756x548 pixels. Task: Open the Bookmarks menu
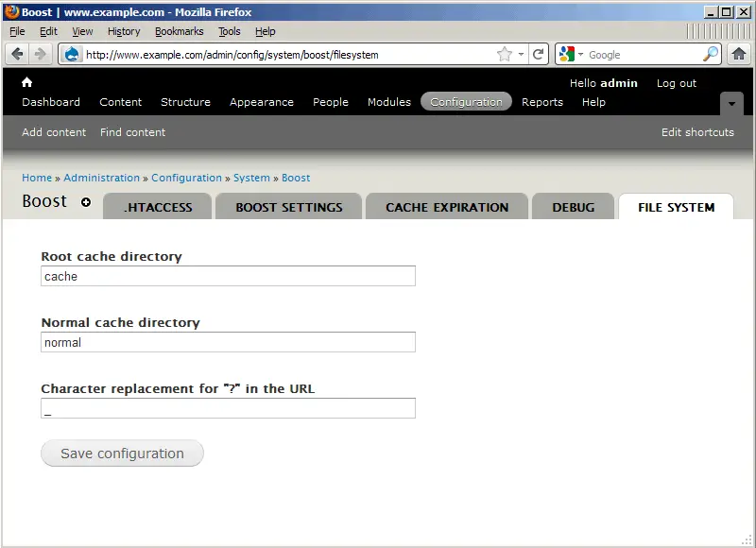[x=180, y=31]
